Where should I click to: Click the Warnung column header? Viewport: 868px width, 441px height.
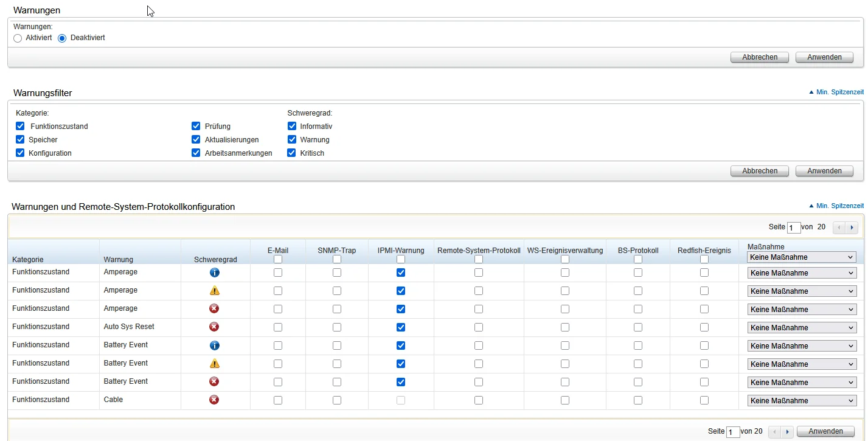coord(118,259)
